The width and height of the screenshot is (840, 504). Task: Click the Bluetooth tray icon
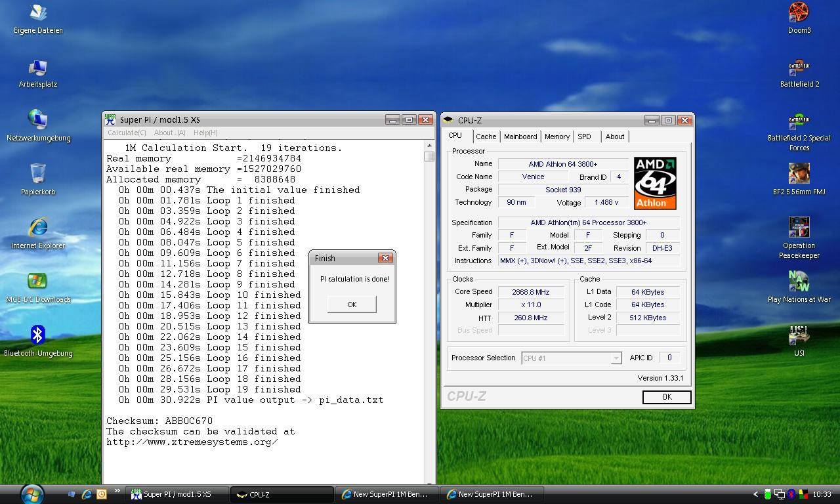click(x=791, y=494)
